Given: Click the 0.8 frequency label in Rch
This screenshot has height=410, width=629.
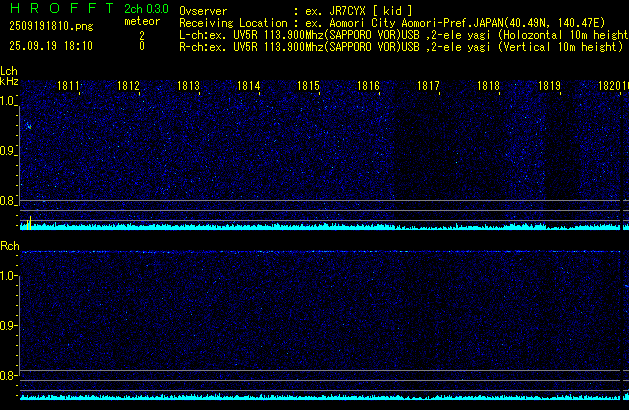Looking at the screenshot, I should point(9,376).
